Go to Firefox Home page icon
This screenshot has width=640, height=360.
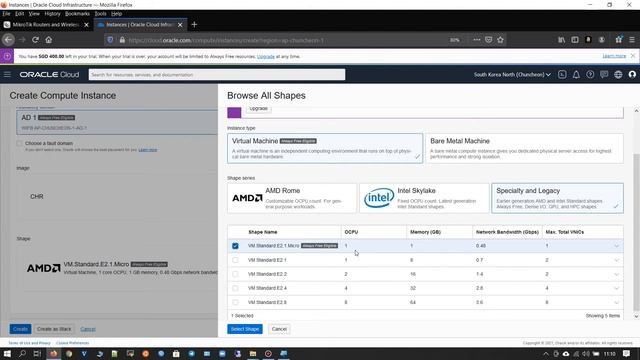point(49,40)
